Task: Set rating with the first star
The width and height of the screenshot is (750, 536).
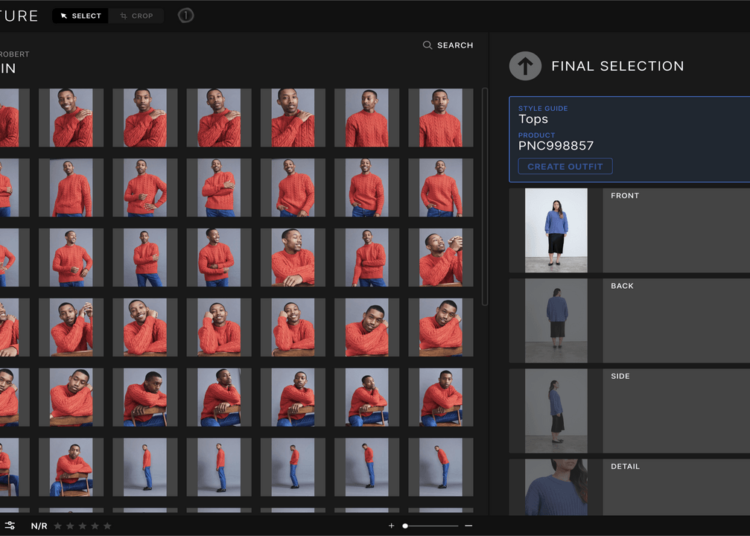Action: (x=58, y=526)
